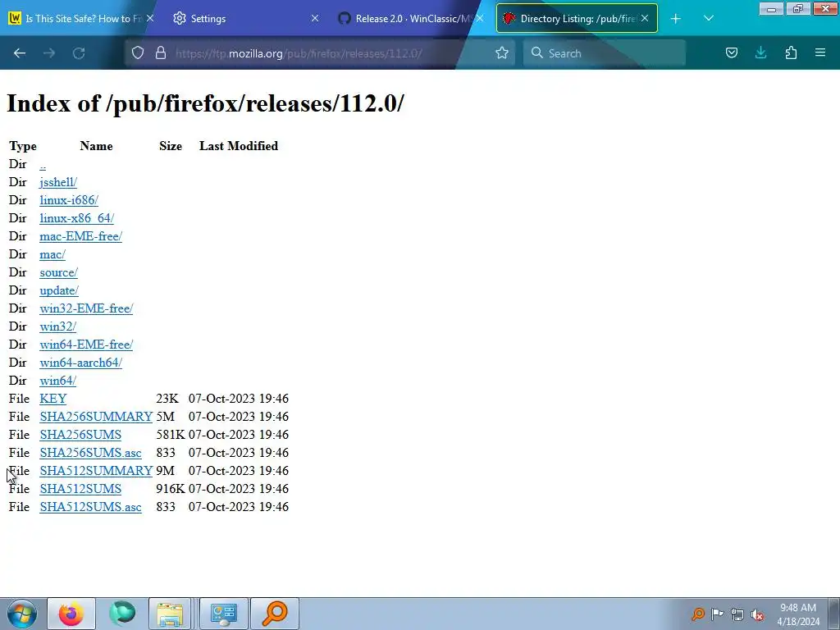840x630 pixels.
Task: Bookmark this page with the star icon
Action: (x=502, y=53)
